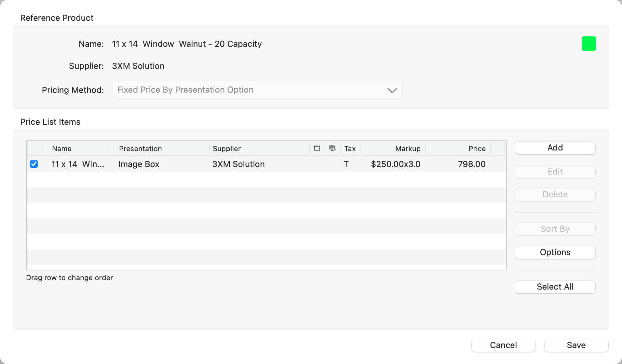Cancel the price list dialog

pyautogui.click(x=503, y=345)
